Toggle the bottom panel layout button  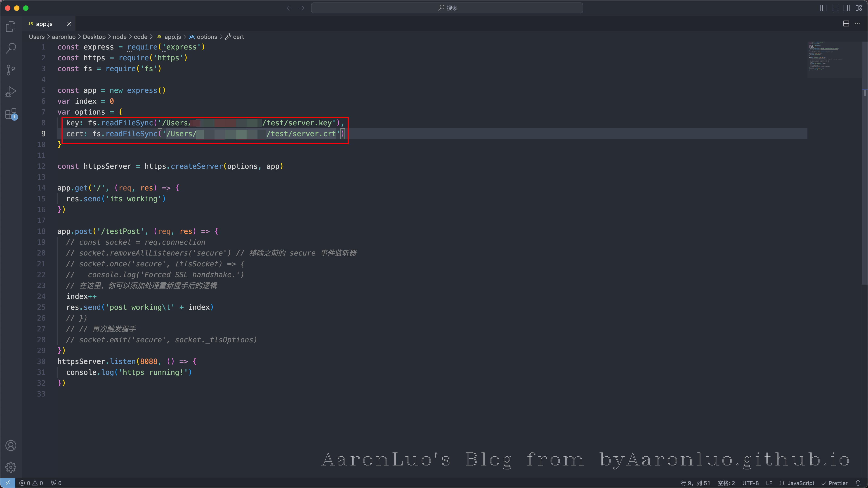pyautogui.click(x=835, y=8)
